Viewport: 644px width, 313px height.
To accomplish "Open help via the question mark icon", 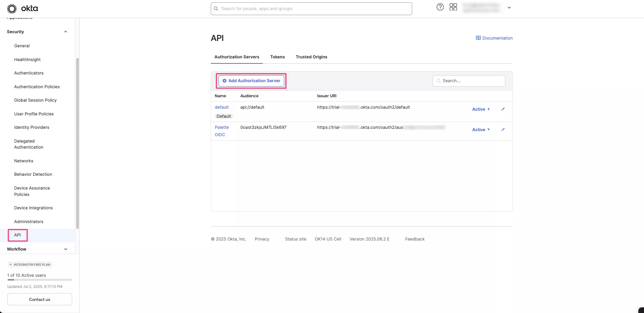I will [440, 7].
